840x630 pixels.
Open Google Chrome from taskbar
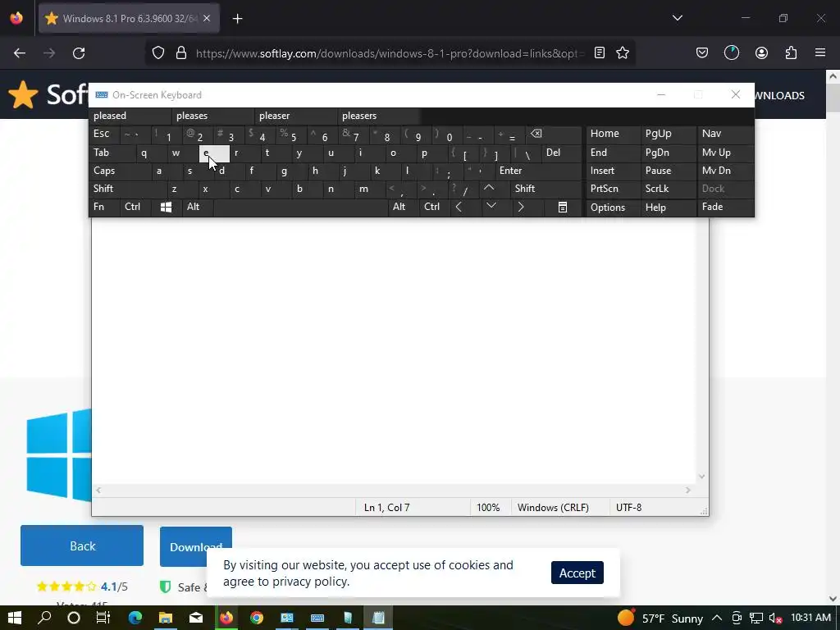tap(257, 619)
